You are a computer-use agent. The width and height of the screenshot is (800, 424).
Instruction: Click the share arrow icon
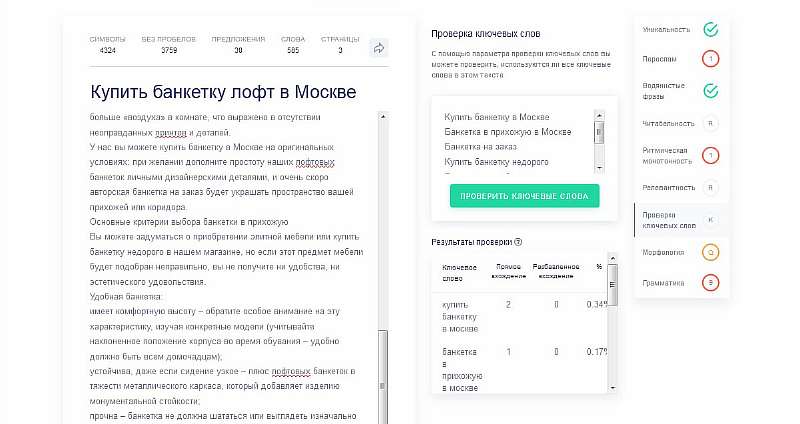pyautogui.click(x=379, y=48)
